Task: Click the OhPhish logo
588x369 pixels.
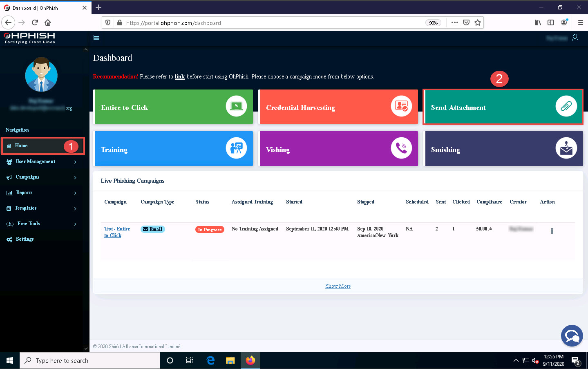Action: 29,38
